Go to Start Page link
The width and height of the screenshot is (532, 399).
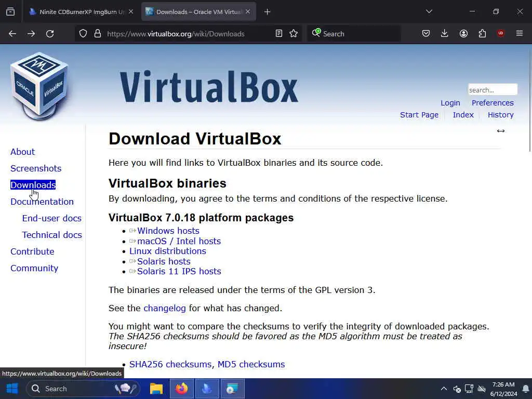(x=419, y=115)
